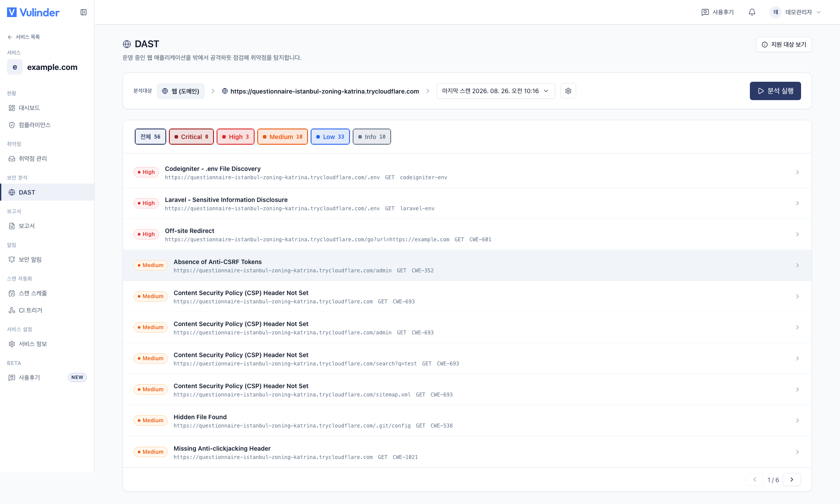The width and height of the screenshot is (840, 504).
Task: Open 컴플라이언스 in the sidebar
Action: (x=47, y=125)
